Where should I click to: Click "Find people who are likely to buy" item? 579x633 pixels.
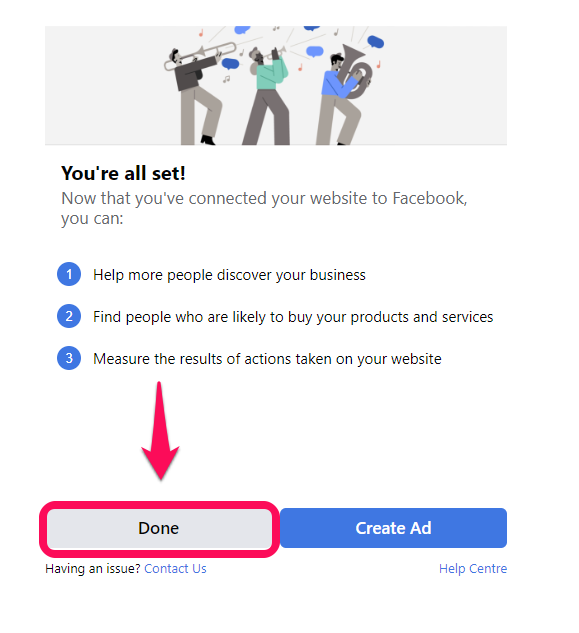click(x=293, y=317)
